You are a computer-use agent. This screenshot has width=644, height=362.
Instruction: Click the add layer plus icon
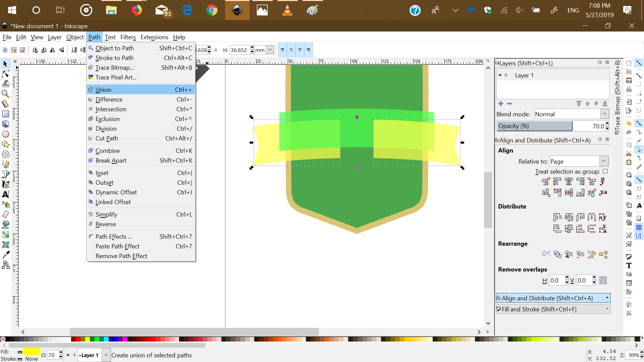tap(501, 104)
